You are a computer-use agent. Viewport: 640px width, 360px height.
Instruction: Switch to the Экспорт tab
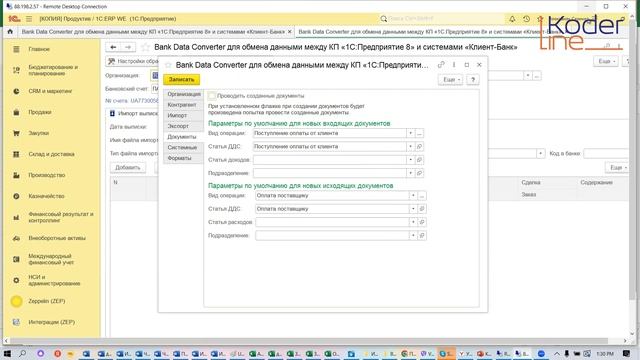pyautogui.click(x=184, y=126)
